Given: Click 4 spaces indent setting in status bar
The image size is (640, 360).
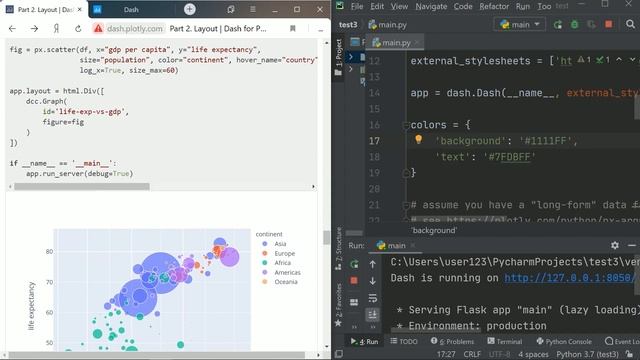Looking at the screenshot, I should (533, 354).
